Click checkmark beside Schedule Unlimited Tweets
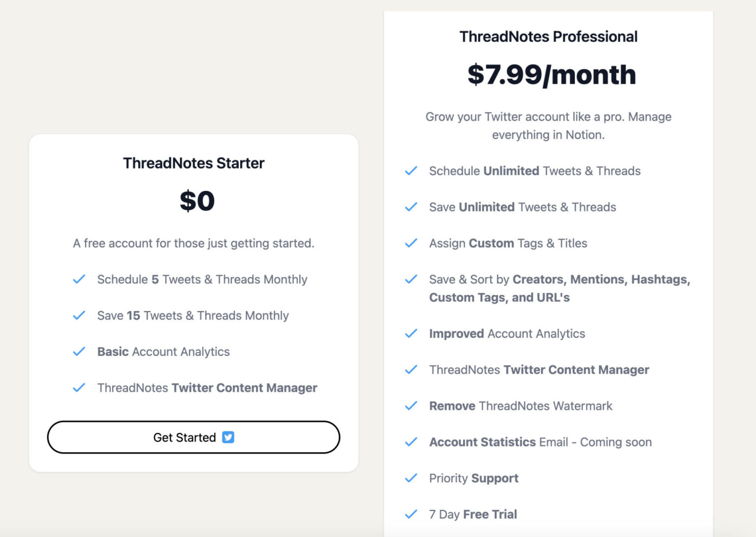The height and width of the screenshot is (537, 756). (411, 171)
